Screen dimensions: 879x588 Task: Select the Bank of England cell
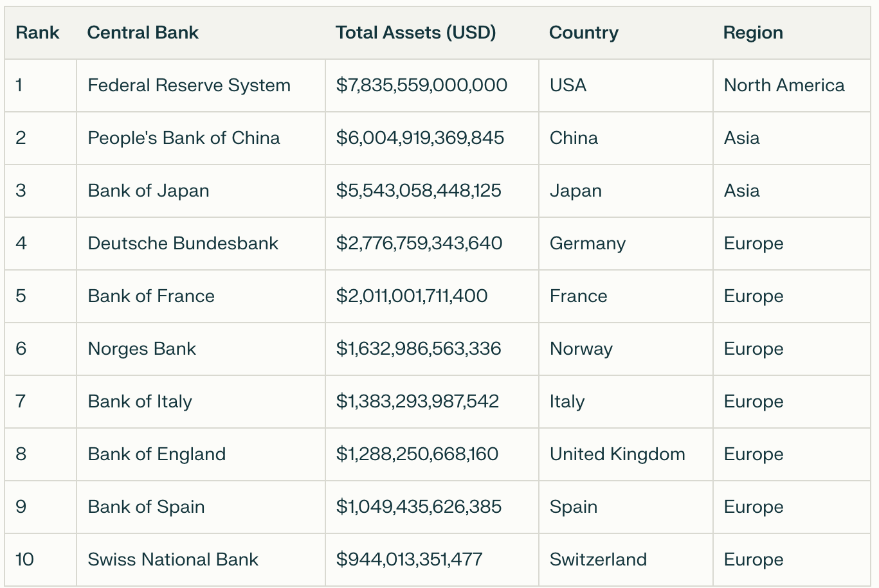157,454
